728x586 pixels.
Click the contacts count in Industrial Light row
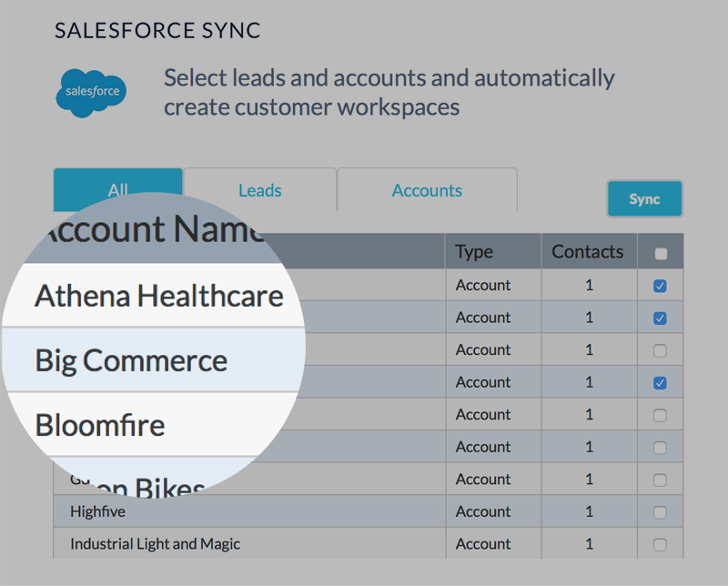coord(589,544)
